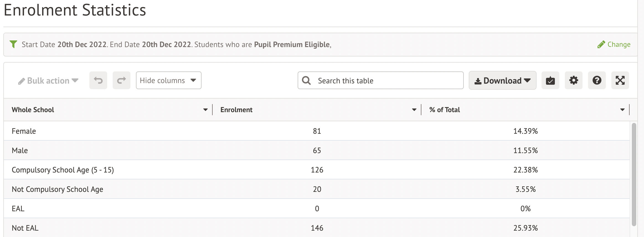Open the Bulk action dropdown

tap(48, 81)
